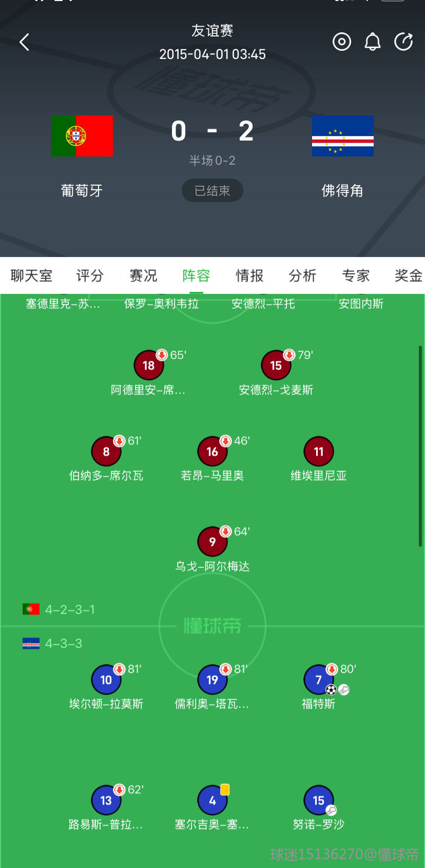
Task: Switch to the 赛况 tab
Action: [143, 275]
